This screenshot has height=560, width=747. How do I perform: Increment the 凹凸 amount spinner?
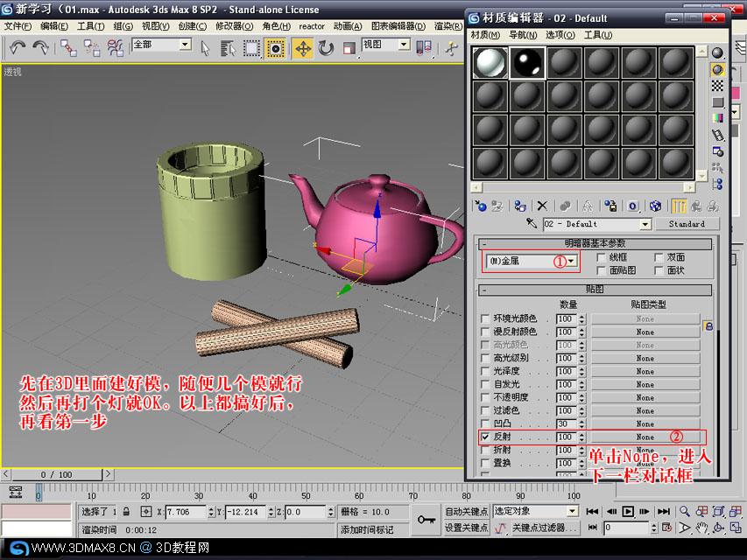[x=581, y=421]
